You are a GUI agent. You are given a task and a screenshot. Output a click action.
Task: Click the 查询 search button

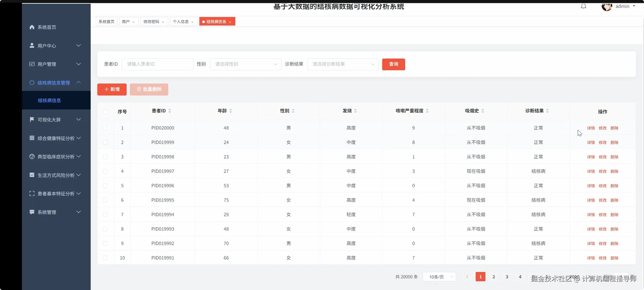point(393,64)
